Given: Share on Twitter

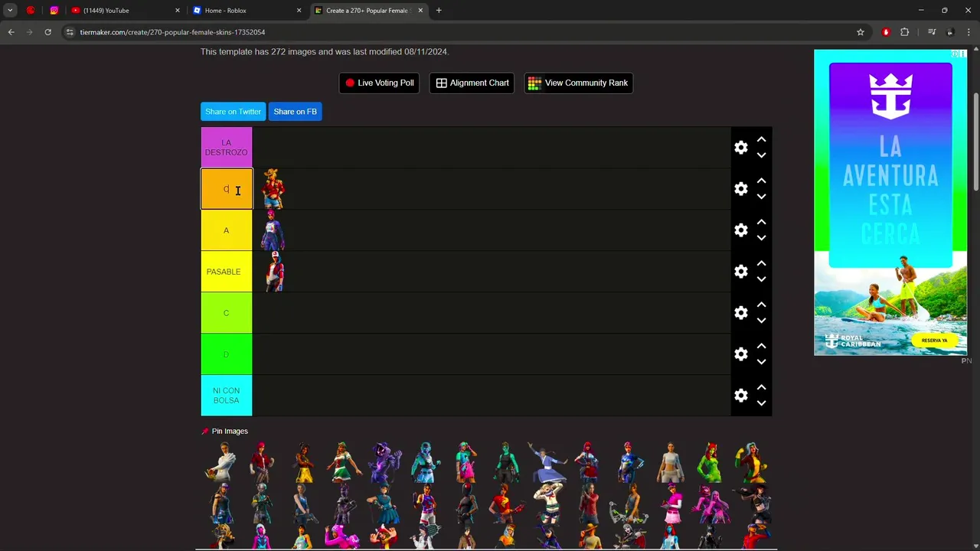Looking at the screenshot, I should [233, 112].
